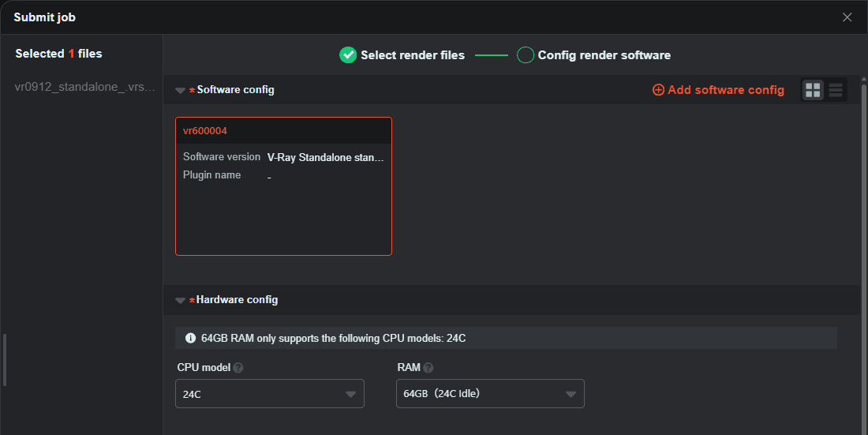Image resolution: width=868 pixels, height=435 pixels.
Task: Click the RAM help question icon
Action: coord(428,368)
